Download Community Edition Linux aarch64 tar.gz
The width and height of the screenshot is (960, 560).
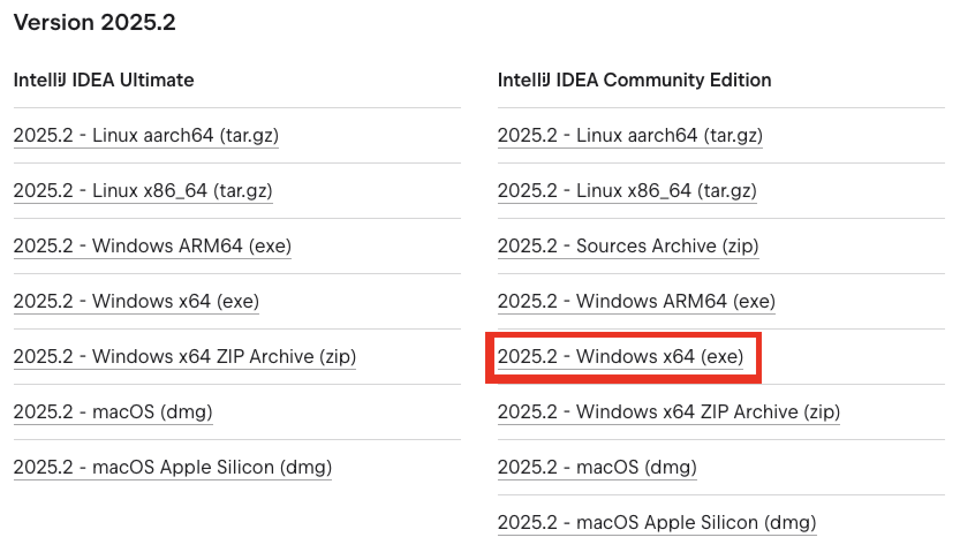pos(630,135)
